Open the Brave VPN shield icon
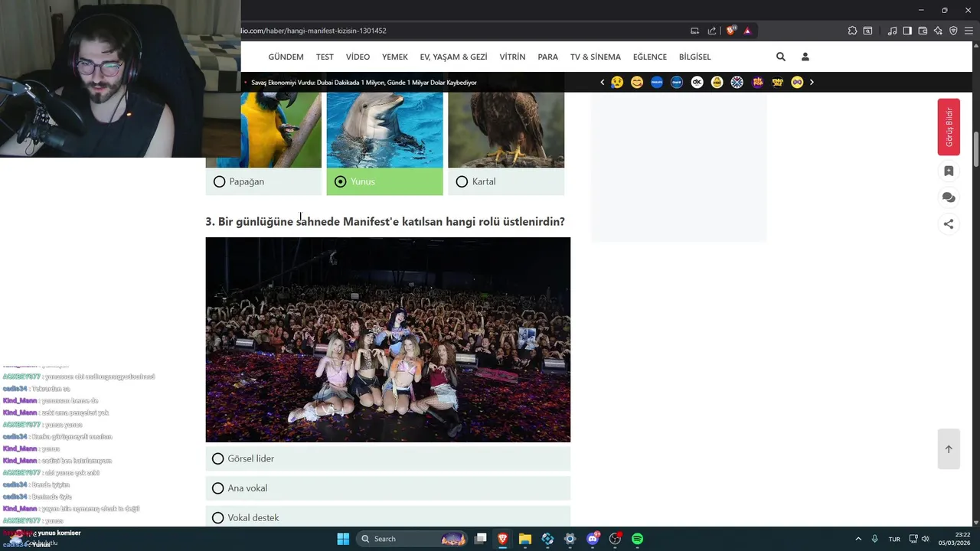This screenshot has width=980, height=551. 953,31
